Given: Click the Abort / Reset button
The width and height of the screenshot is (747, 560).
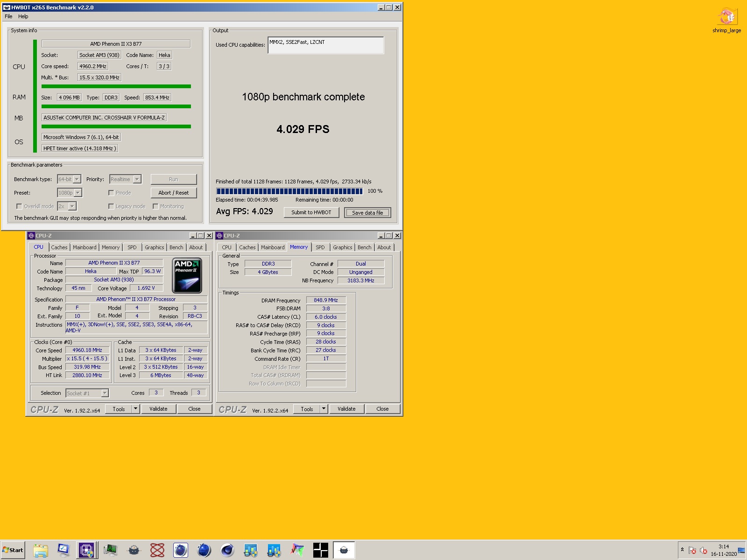Looking at the screenshot, I should [174, 193].
